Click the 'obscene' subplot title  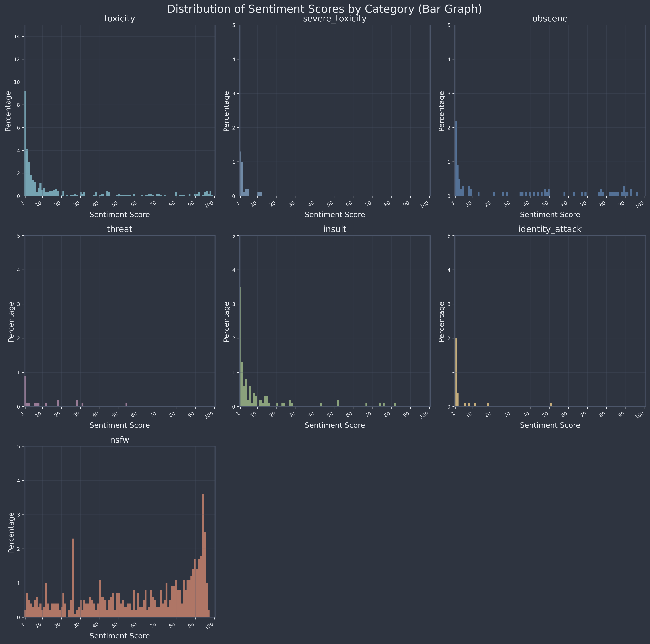[x=550, y=19]
